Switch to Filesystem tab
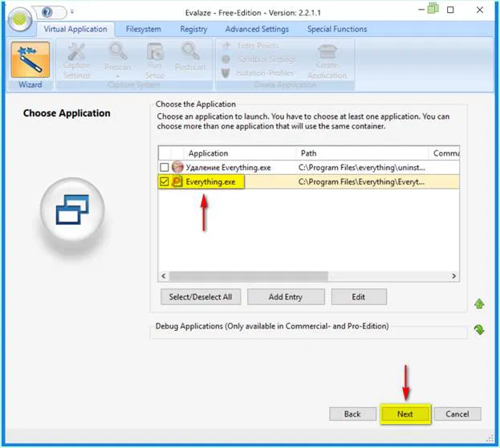 (x=143, y=29)
